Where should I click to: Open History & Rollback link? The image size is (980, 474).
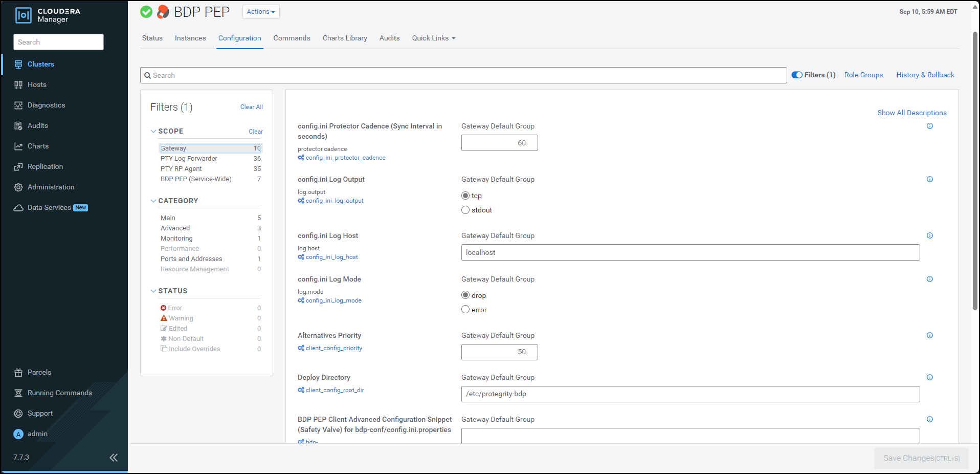(x=925, y=75)
